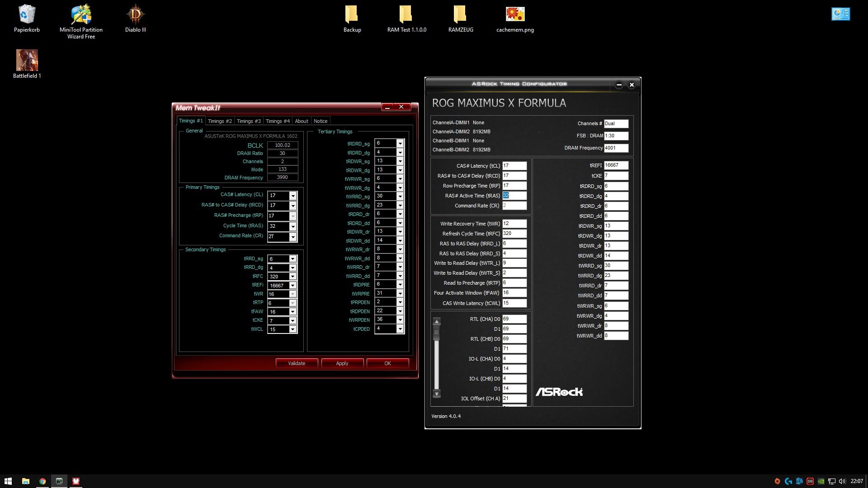Click the RAS# Active Time (tRAS) field

coord(514,196)
